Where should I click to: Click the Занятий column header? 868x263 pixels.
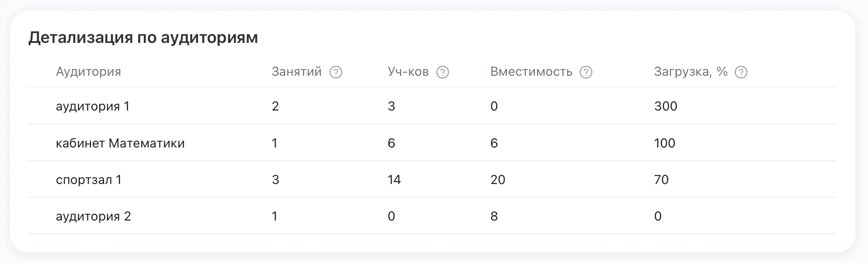tap(297, 72)
